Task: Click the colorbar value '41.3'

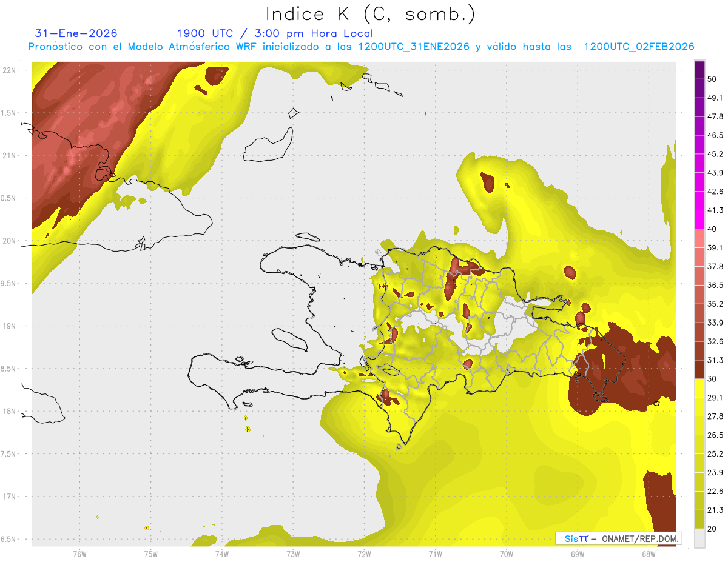Action: tap(715, 210)
